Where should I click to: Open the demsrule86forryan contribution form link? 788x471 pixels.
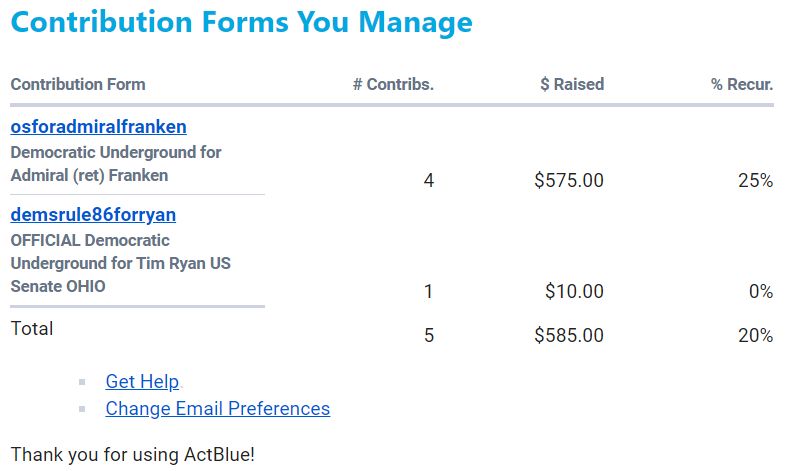(x=93, y=215)
